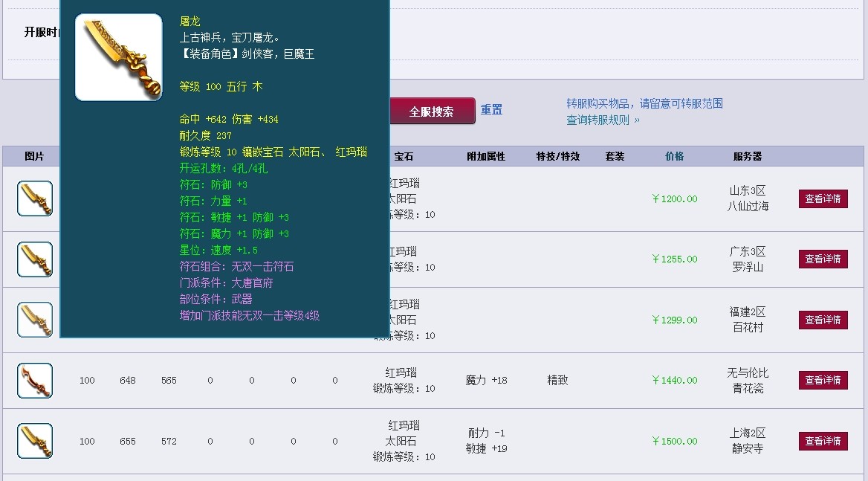Select the 特技/特效 column header
Image resolution: width=868 pixels, height=481 pixels.
click(557, 156)
